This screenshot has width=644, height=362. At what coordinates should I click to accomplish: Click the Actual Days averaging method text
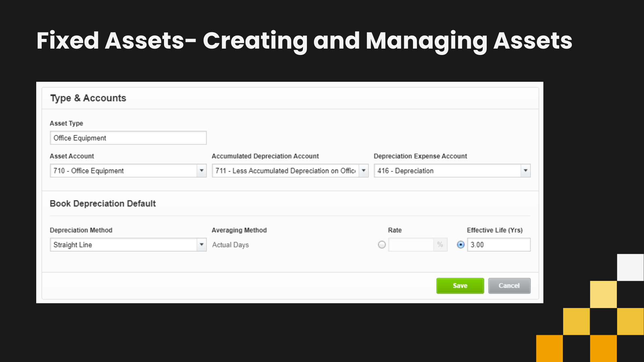[x=230, y=245]
